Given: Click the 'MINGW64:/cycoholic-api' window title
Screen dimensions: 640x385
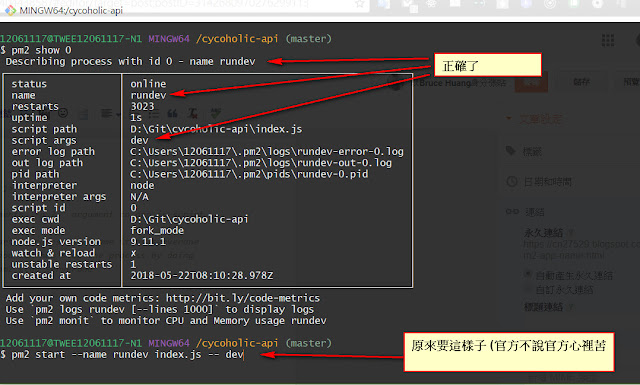Looking at the screenshot, I should 71,10.
